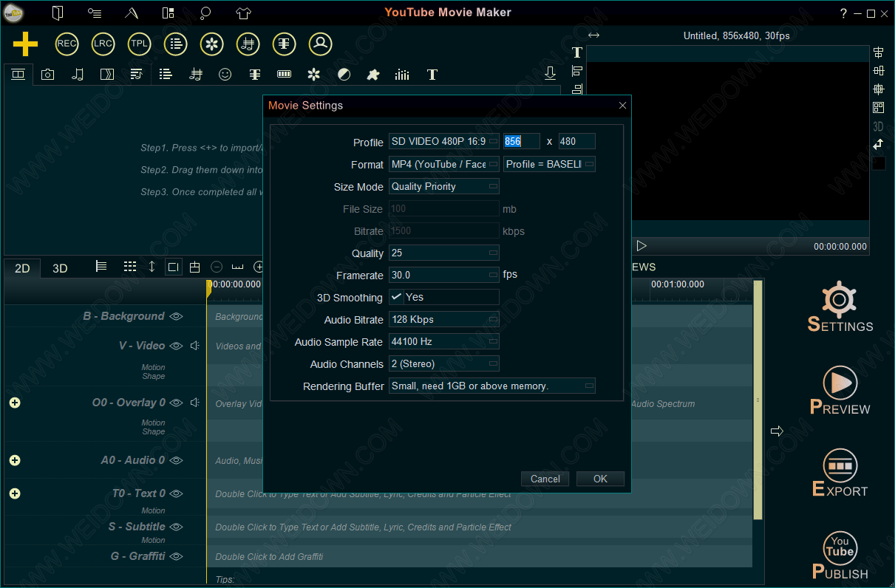Screen dimensions: 895x588
Task: Click the Settings gear wheel icon
Action: pyautogui.click(x=839, y=299)
